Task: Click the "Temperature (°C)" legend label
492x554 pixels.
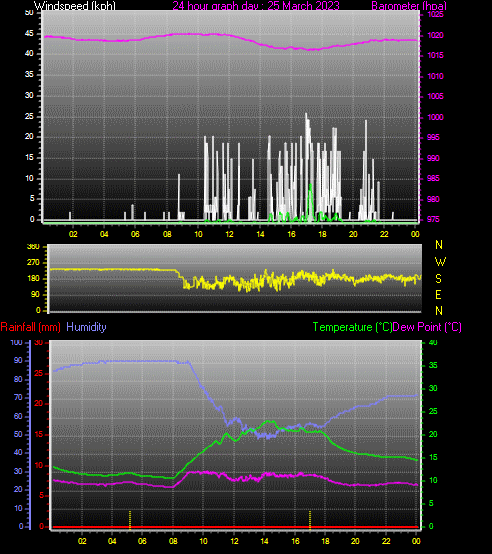Action: click(352, 327)
